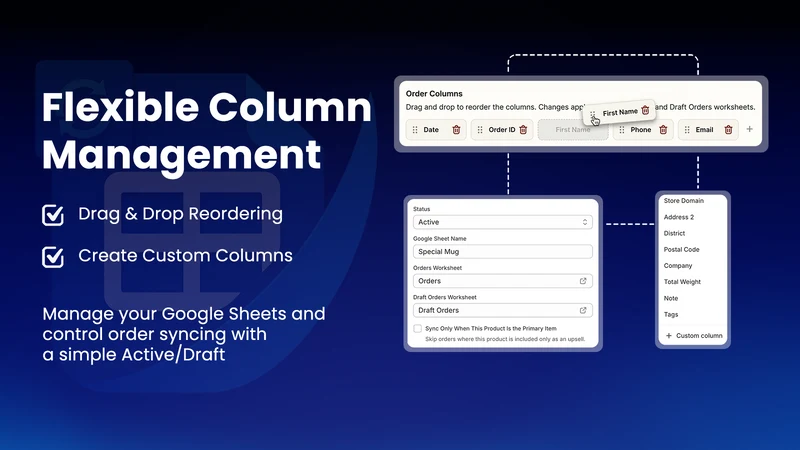Choose Company in the column list
This screenshot has width=800, height=450.
tap(678, 266)
